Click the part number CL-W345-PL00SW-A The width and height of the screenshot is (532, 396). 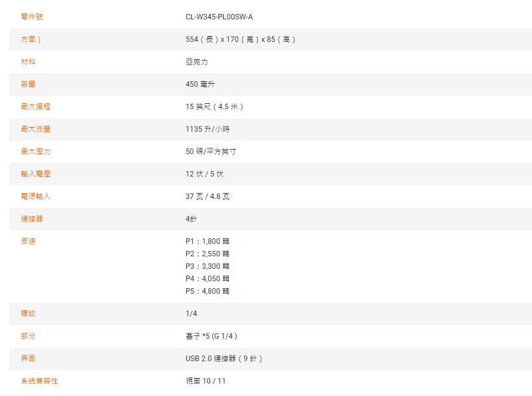219,17
